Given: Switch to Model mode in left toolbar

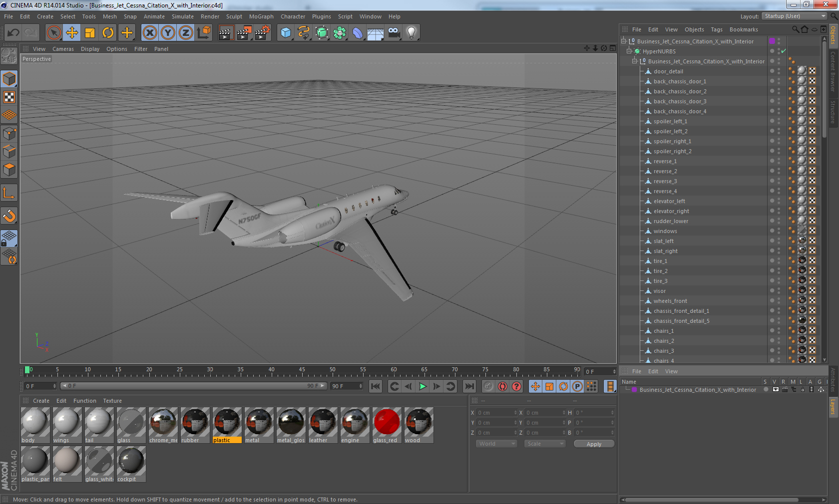Looking at the screenshot, I should (x=9, y=79).
